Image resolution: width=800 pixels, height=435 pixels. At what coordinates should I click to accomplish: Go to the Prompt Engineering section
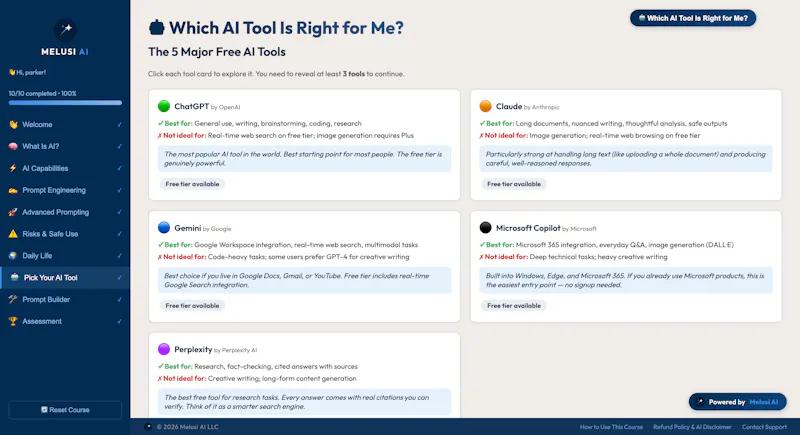click(x=65, y=190)
